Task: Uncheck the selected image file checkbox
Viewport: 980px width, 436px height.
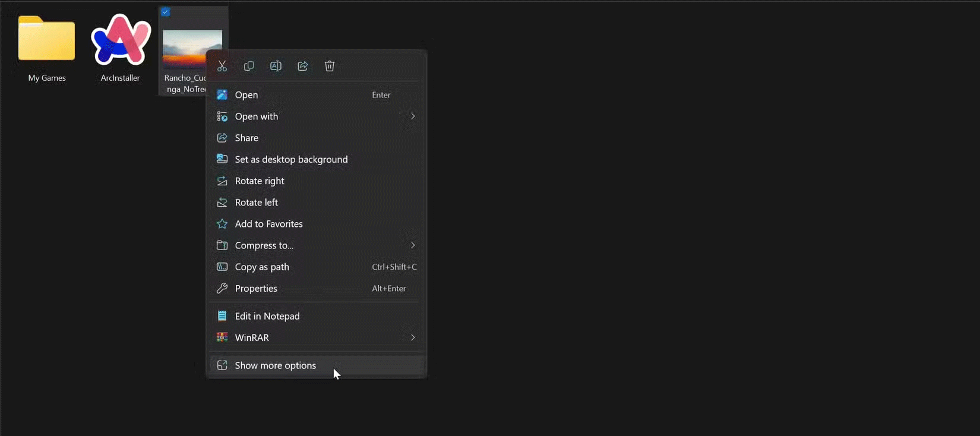Action: [x=166, y=12]
